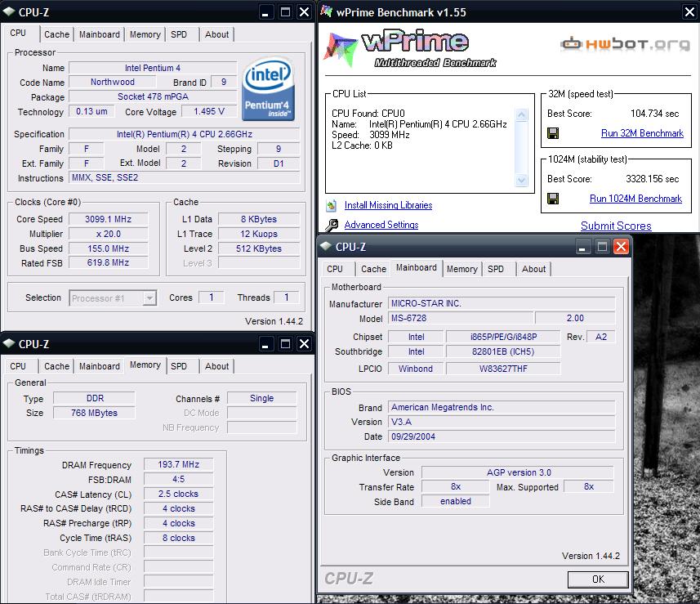Open SPD tab in Memory CPU-Z window
This screenshot has height=604, width=700.
coord(179,366)
